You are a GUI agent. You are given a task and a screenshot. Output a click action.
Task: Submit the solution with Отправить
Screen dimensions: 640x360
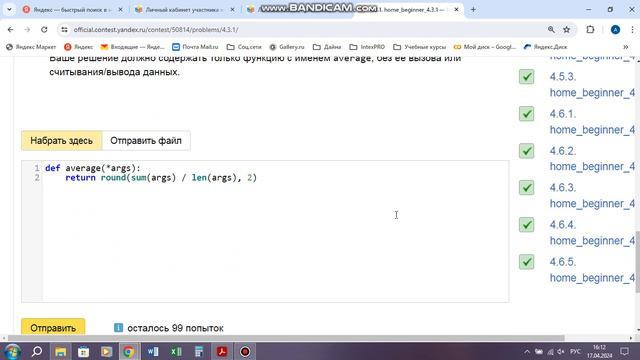point(53,327)
